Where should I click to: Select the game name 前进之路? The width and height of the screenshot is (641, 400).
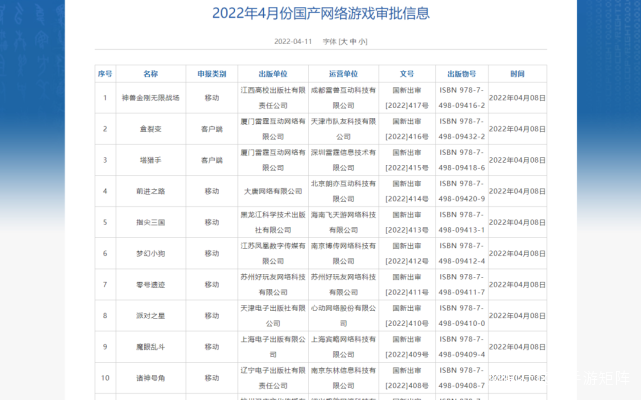click(150, 191)
